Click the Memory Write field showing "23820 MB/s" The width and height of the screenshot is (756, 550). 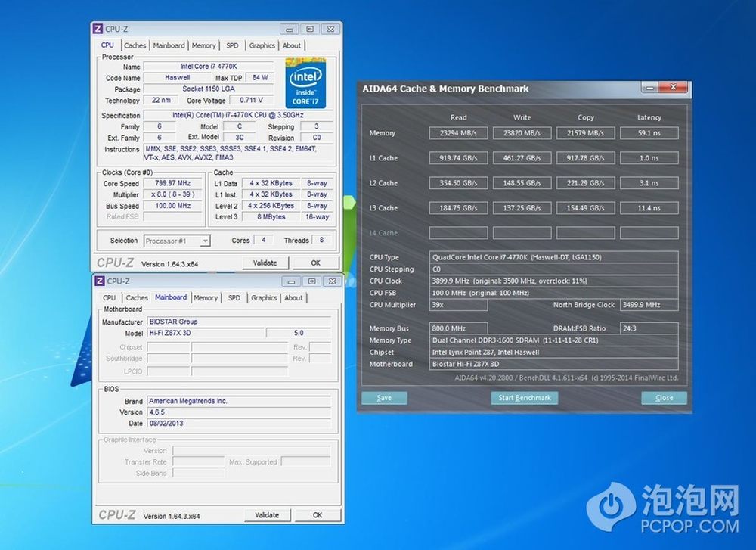(x=522, y=133)
